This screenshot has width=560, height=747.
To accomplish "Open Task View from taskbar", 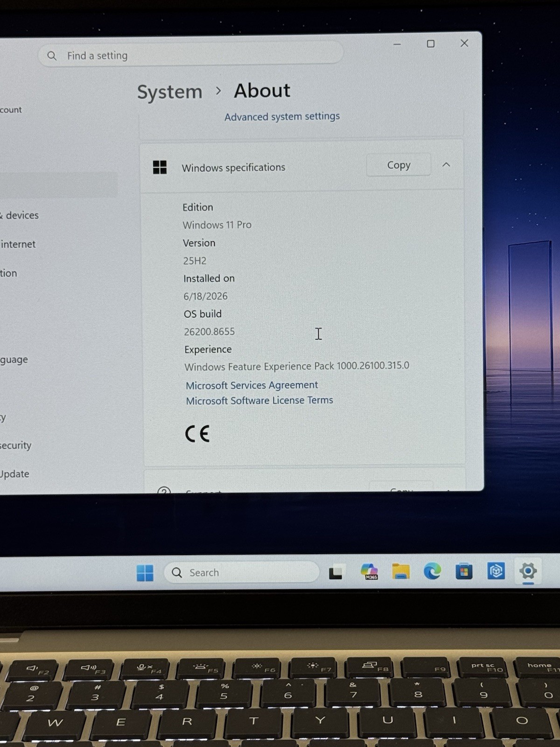I will [336, 572].
